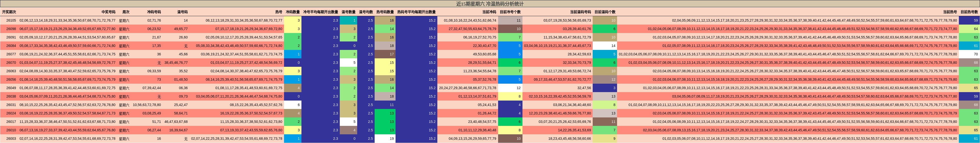
Task: Select period number 26070
Action: (11, 63)
